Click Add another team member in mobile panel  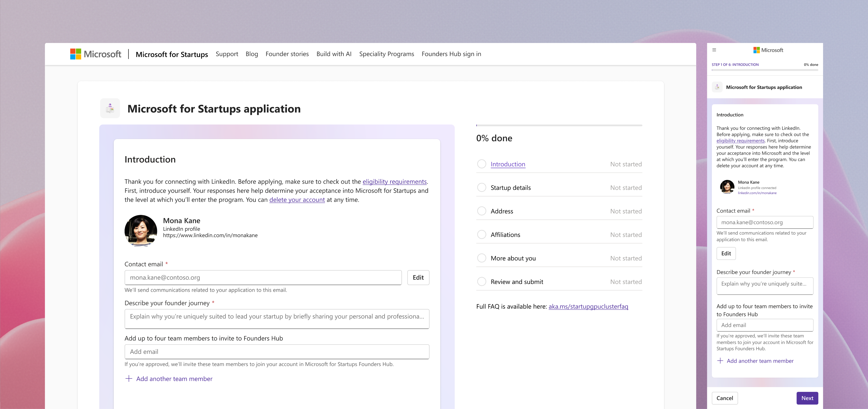pos(760,361)
